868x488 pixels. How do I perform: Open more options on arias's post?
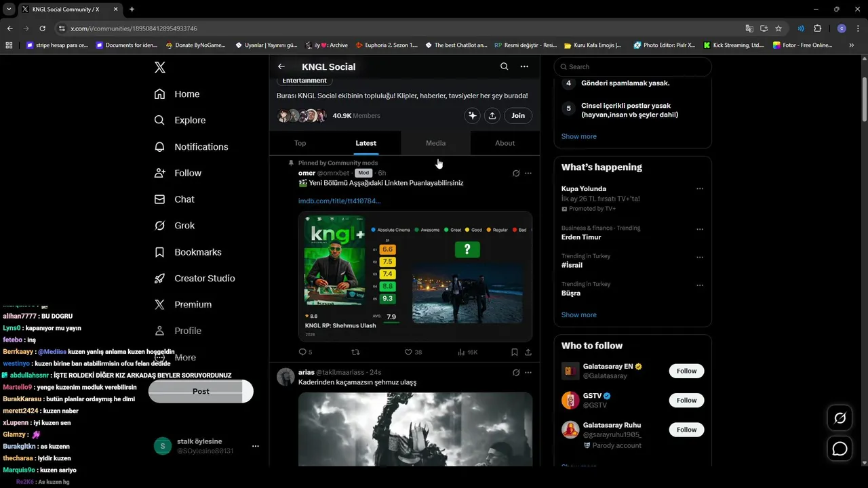click(x=528, y=373)
